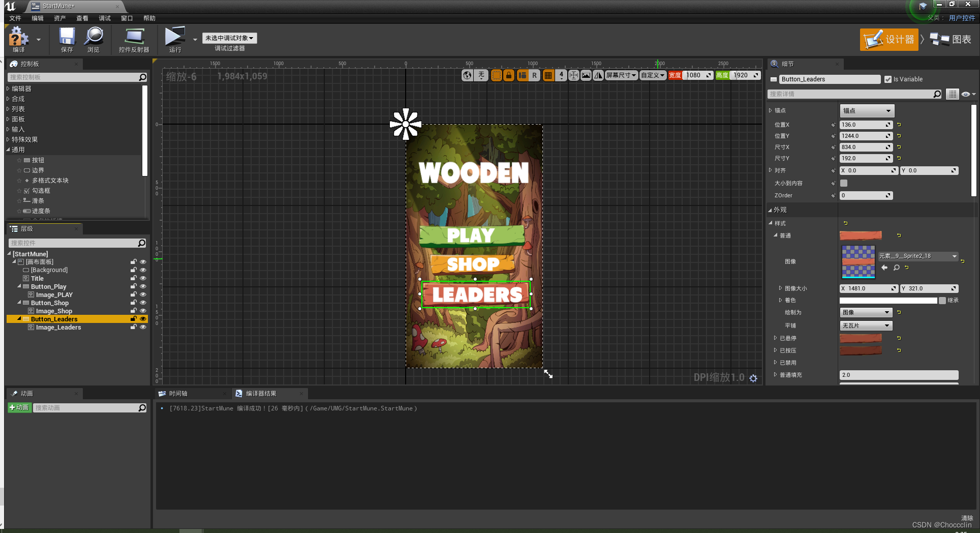Screen dimensions: 980x533
Task: Toggle lock on Button_Shop row
Action: click(x=133, y=303)
